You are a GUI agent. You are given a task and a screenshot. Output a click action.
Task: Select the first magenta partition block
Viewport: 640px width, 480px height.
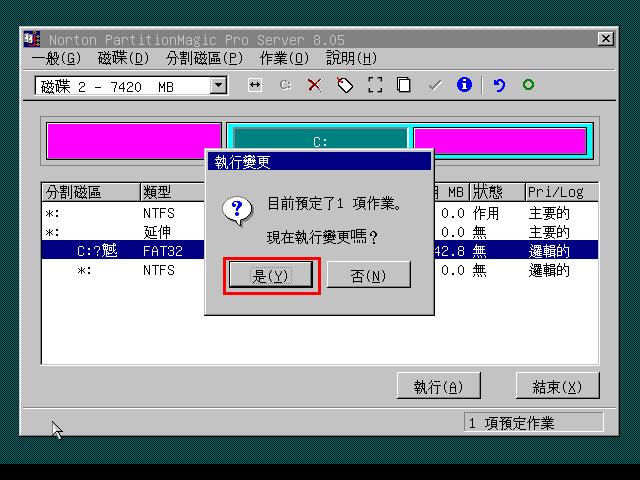click(x=134, y=141)
